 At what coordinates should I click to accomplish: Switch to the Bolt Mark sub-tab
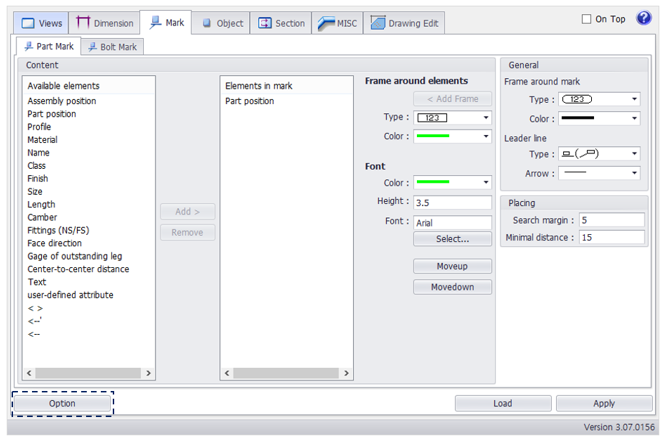point(112,47)
